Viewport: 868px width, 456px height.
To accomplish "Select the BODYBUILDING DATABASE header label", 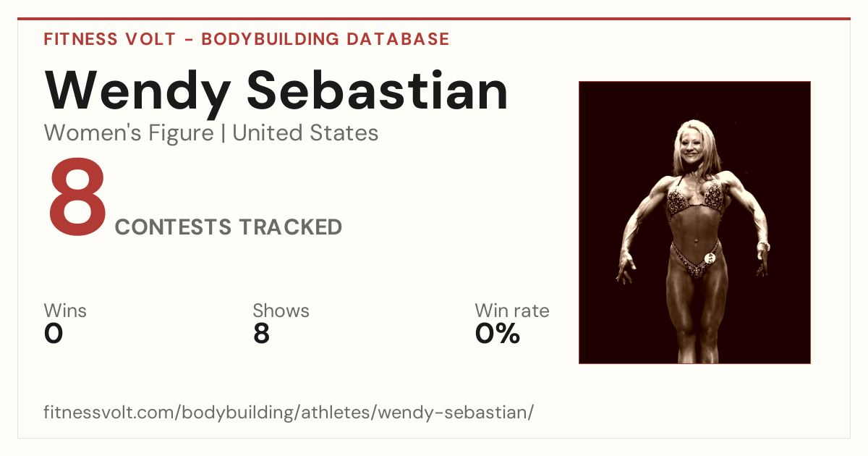I will (325, 39).
